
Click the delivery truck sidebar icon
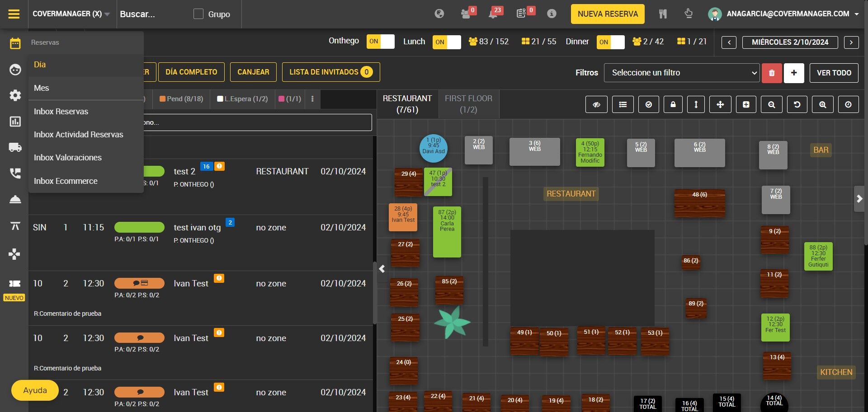click(15, 147)
